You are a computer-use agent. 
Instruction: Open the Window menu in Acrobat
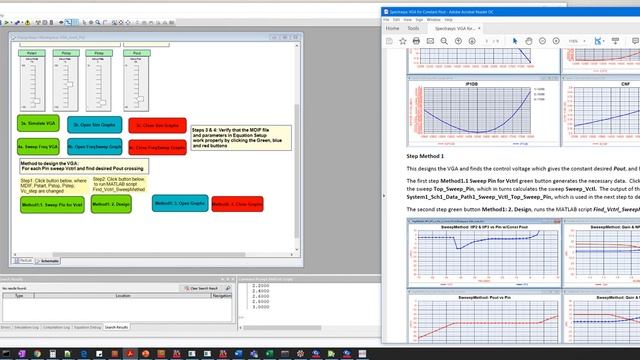click(433, 20)
